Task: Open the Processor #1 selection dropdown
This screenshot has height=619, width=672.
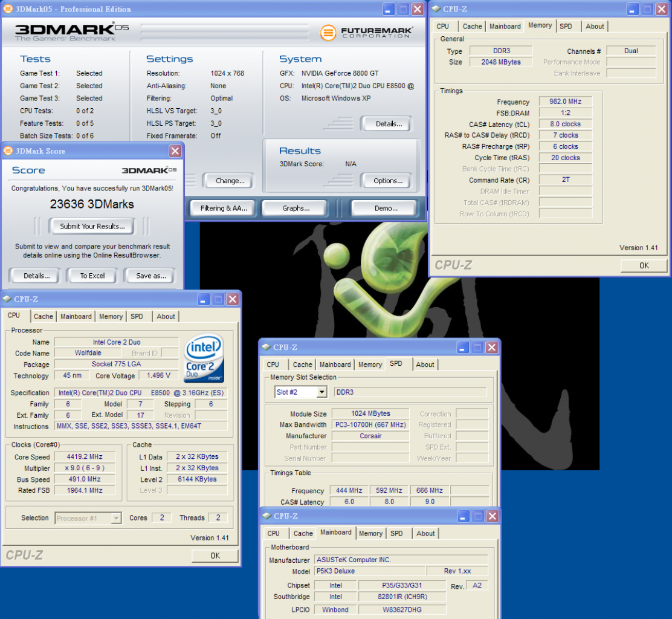Action: [x=116, y=518]
